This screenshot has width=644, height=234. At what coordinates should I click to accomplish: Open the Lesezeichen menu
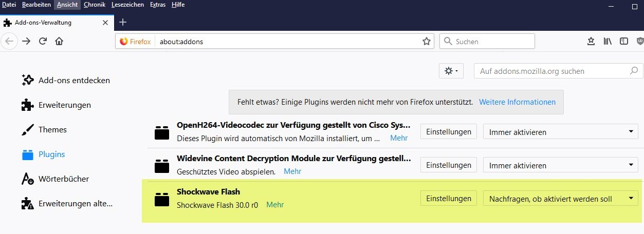pos(128,5)
